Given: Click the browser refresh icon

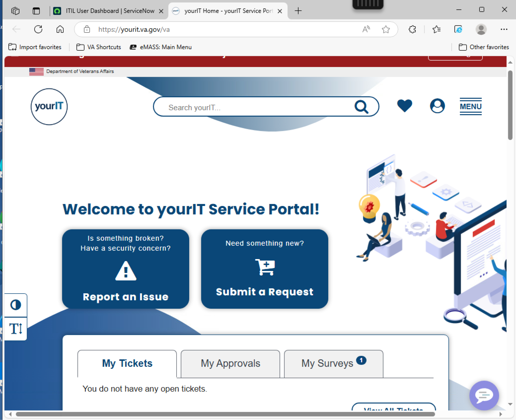Looking at the screenshot, I should point(38,29).
